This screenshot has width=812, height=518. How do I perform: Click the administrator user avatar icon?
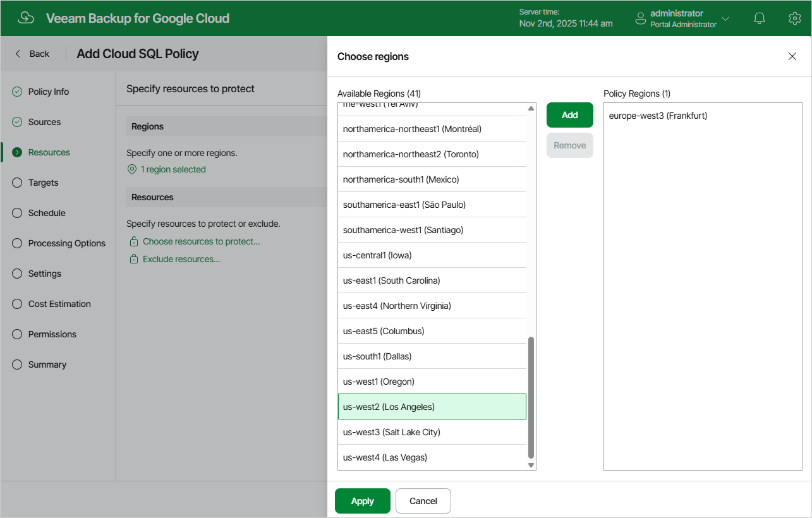click(x=641, y=18)
